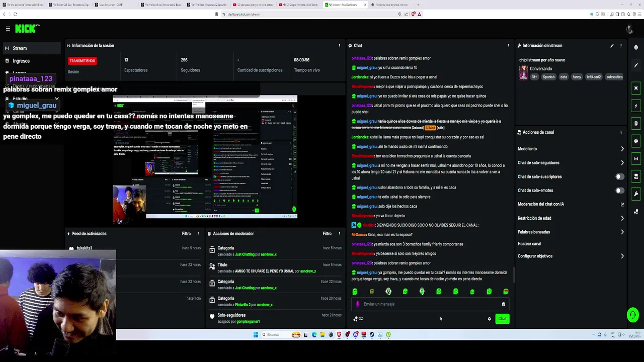Toggle the channel actions sidebar icon
644x362 pixels.
[636, 176]
